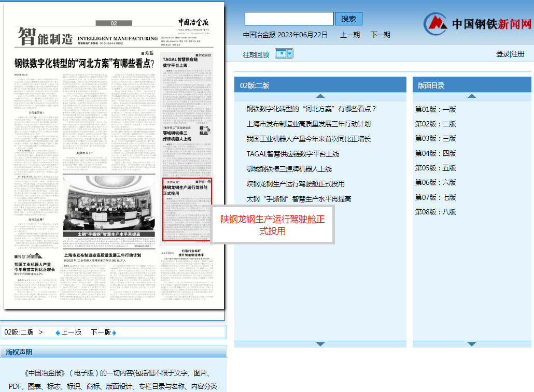Viewport: 534px width, 392px height.
Task: Click the down arrow below the 版面目录 panel
Action: coord(472,343)
